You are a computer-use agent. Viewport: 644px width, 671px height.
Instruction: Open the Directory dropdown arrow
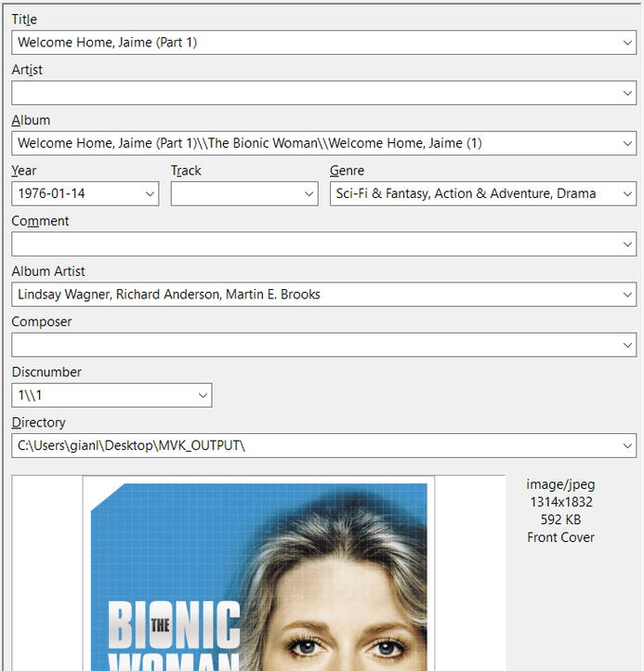(x=627, y=446)
